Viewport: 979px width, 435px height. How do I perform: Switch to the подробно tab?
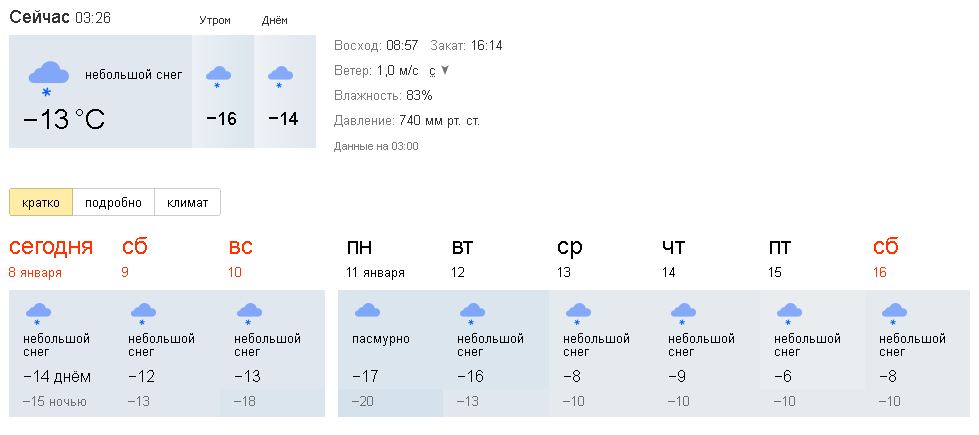point(114,202)
